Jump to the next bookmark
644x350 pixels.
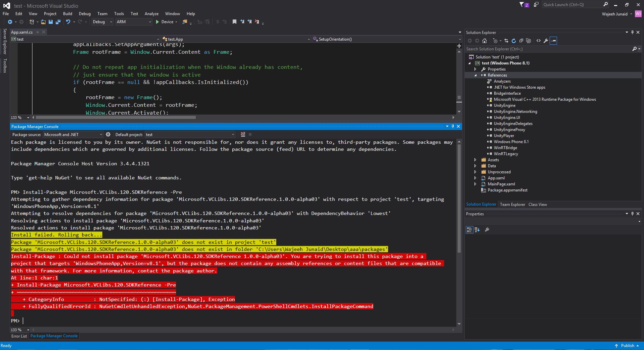coord(249,22)
